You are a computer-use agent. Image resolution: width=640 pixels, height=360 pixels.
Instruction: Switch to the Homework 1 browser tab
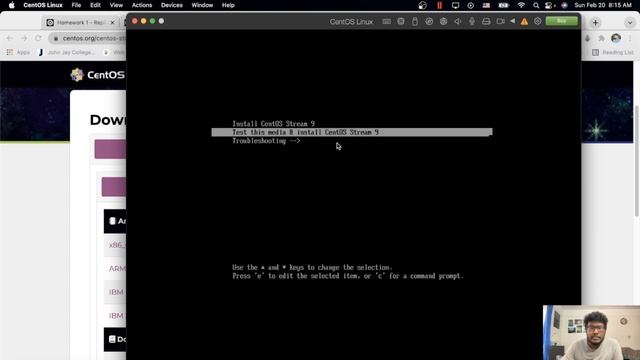pyautogui.click(x=80, y=22)
